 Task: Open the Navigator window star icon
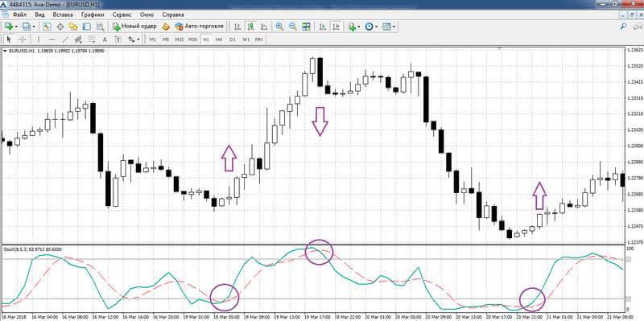(73, 27)
